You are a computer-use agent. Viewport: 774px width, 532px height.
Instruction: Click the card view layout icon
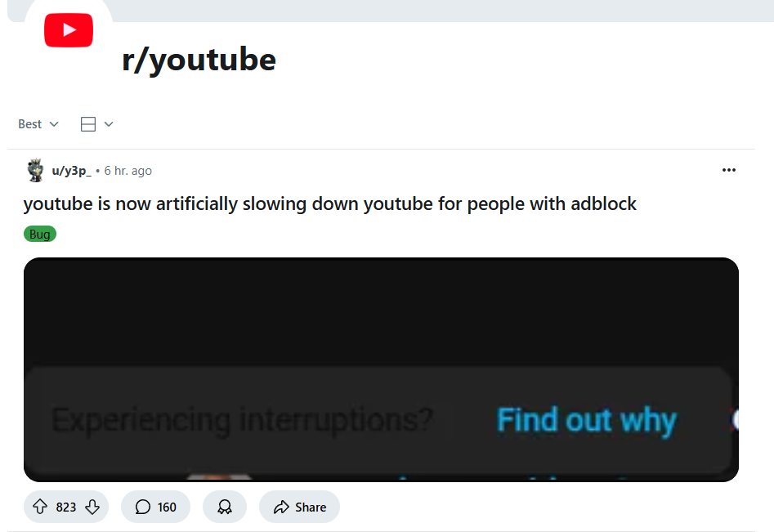pyautogui.click(x=88, y=124)
